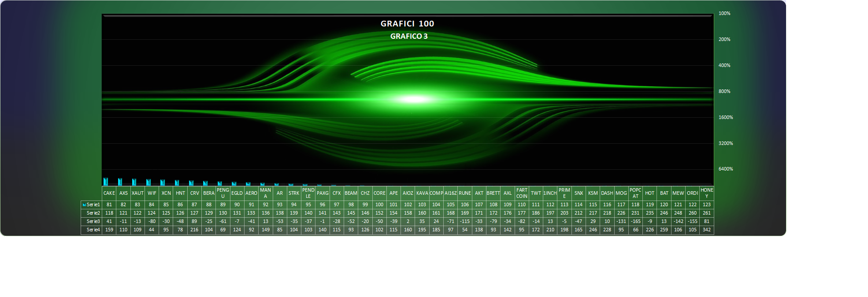Viewport: 868px width, 297px height.
Task: Click the cyan bar above XAUT
Action: click(x=134, y=182)
